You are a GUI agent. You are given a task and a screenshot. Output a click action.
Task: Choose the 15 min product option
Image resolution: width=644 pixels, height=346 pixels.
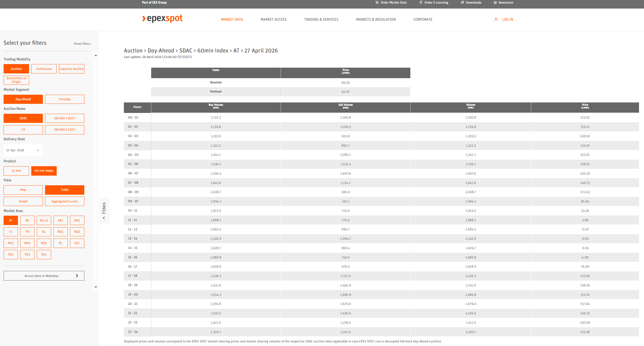point(16,171)
